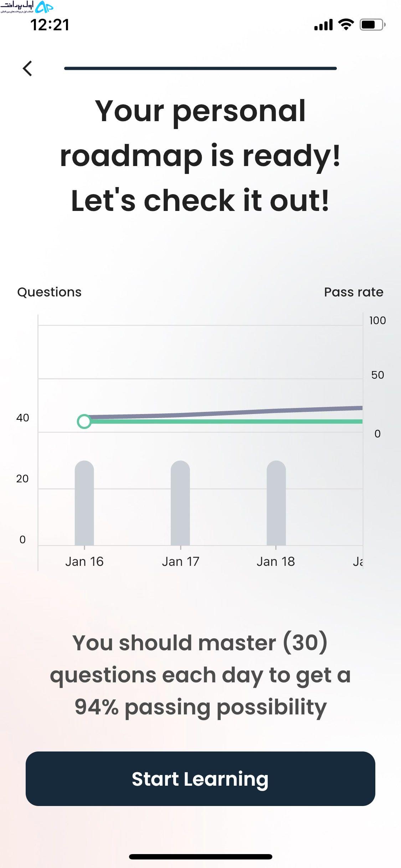Click the Questions axis title
This screenshot has width=401, height=868.
tap(49, 292)
